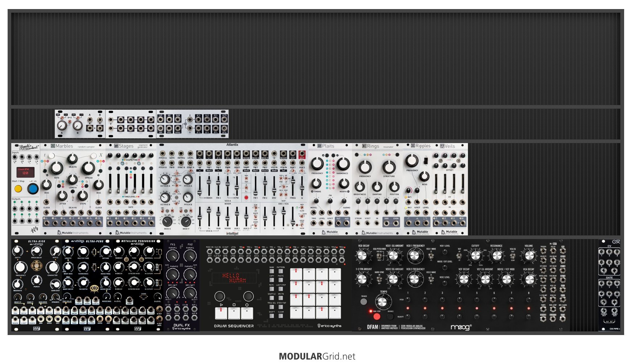Click the Ultra-Kick Character knob

point(53,267)
